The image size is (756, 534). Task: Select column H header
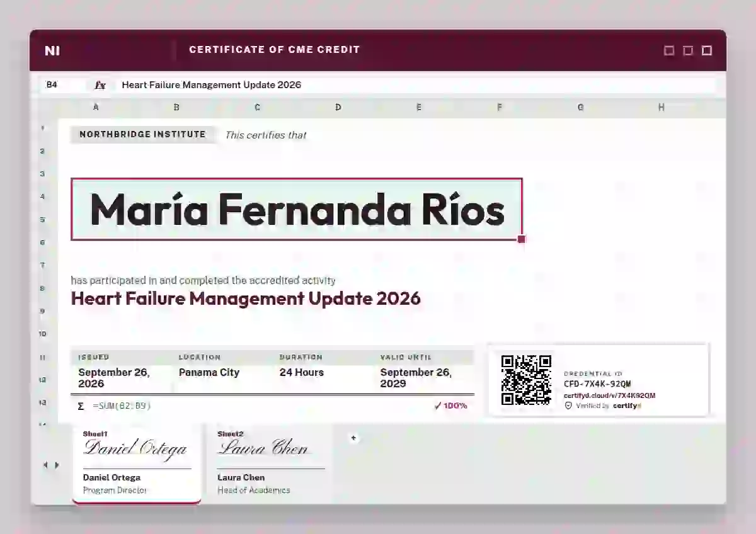tap(661, 108)
